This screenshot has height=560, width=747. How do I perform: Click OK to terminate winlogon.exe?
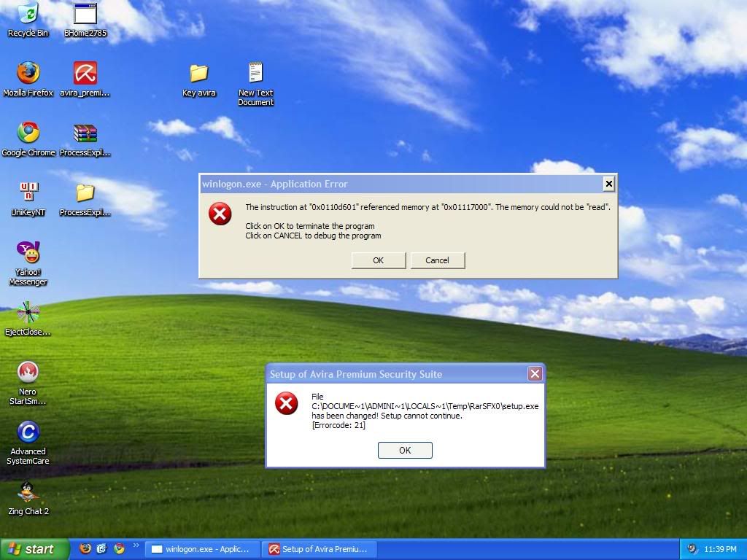pos(379,260)
